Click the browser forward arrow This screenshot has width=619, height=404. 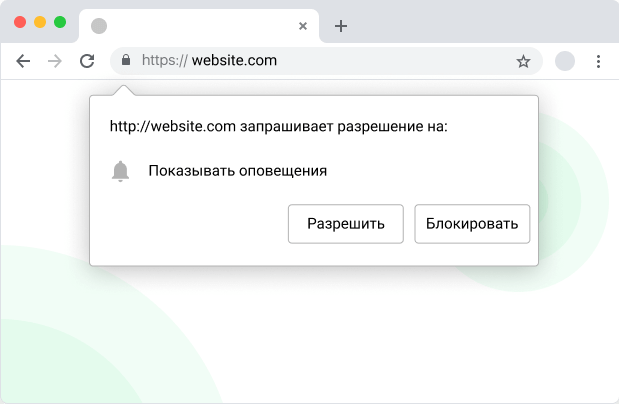(55, 61)
